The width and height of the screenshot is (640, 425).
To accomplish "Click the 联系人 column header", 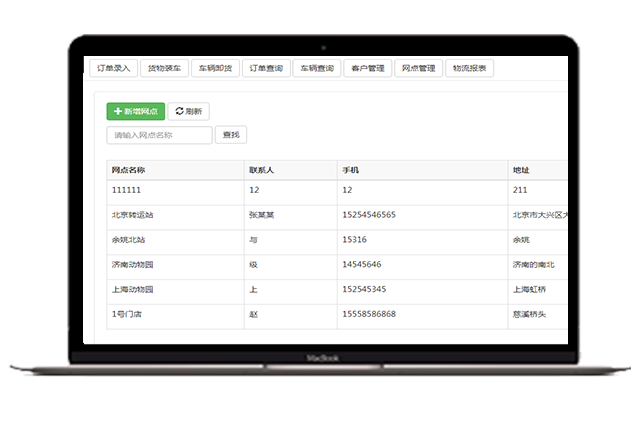I will 261,170.
